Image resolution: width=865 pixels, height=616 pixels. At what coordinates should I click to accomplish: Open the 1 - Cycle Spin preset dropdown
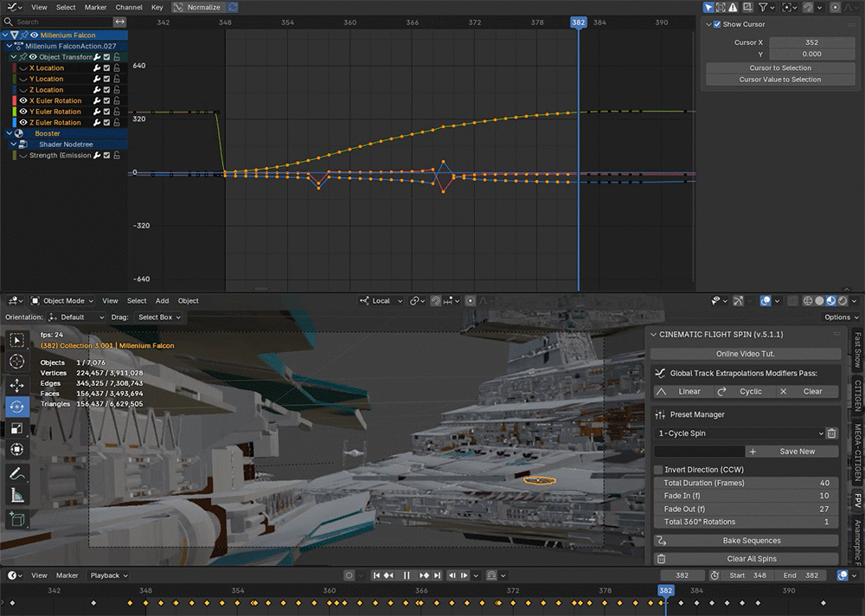(x=740, y=433)
